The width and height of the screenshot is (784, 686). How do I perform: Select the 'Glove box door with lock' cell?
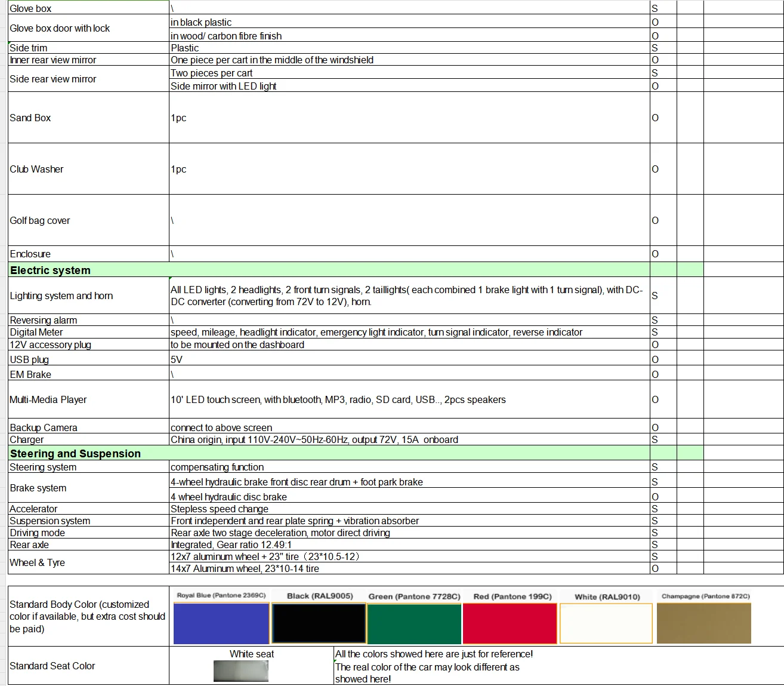pyautogui.click(x=88, y=28)
